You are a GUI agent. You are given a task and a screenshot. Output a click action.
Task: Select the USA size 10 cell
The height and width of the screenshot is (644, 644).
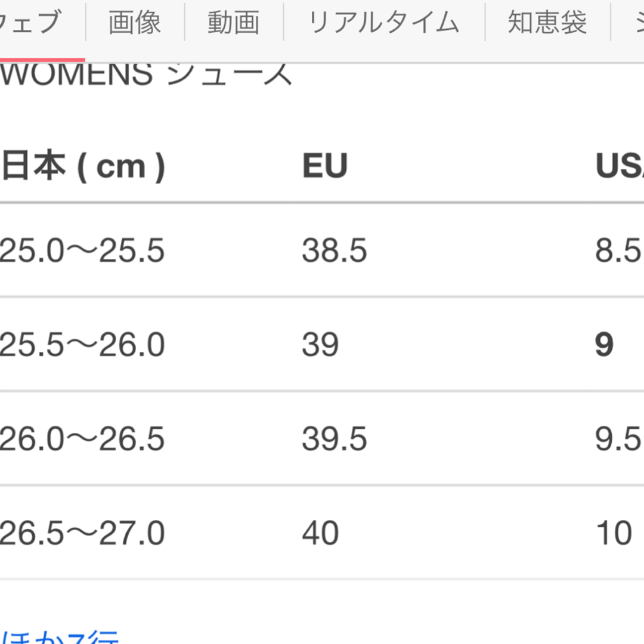[614, 533]
